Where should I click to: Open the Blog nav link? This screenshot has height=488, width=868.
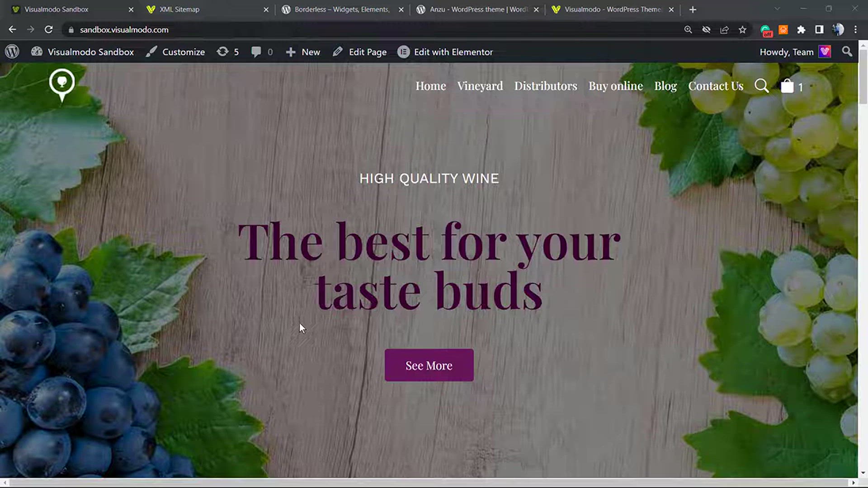point(665,86)
